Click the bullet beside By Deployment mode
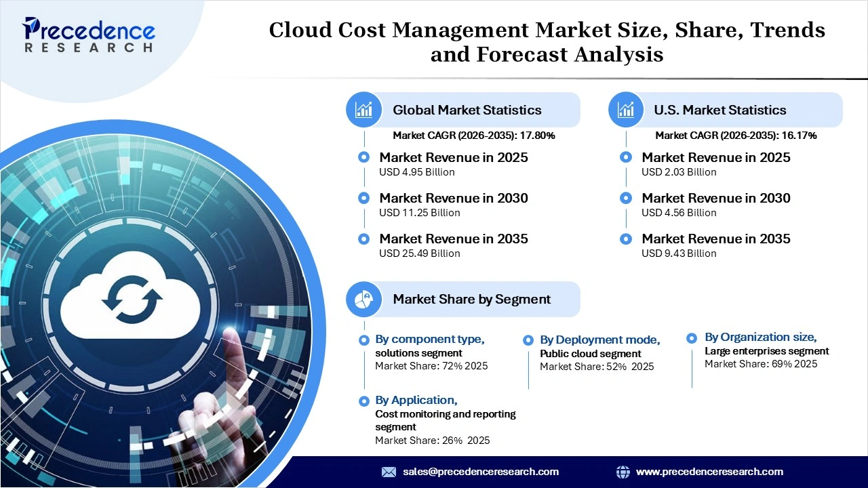 tap(528, 340)
